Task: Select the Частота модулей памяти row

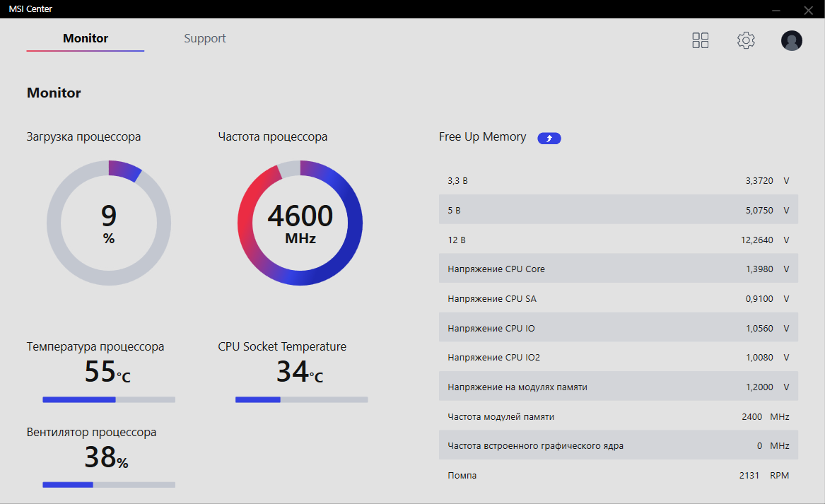Action: 619,416
